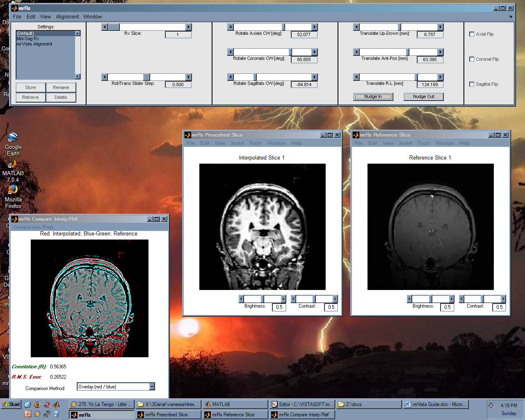Open Mozilla Firefox desktop icon

13,190
